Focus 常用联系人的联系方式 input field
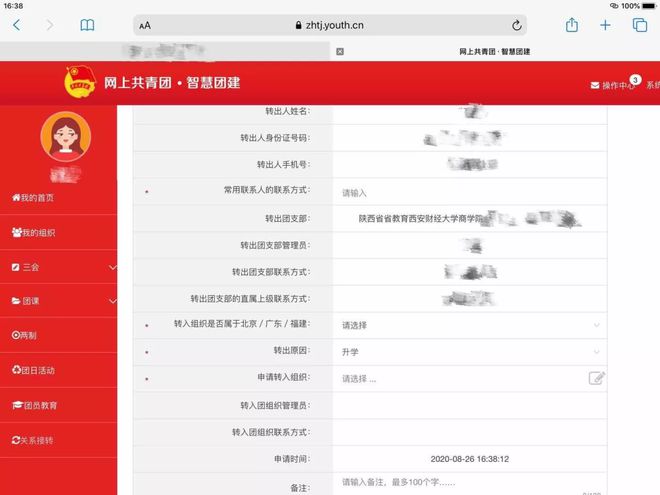This screenshot has height=495, width=660. (470, 192)
